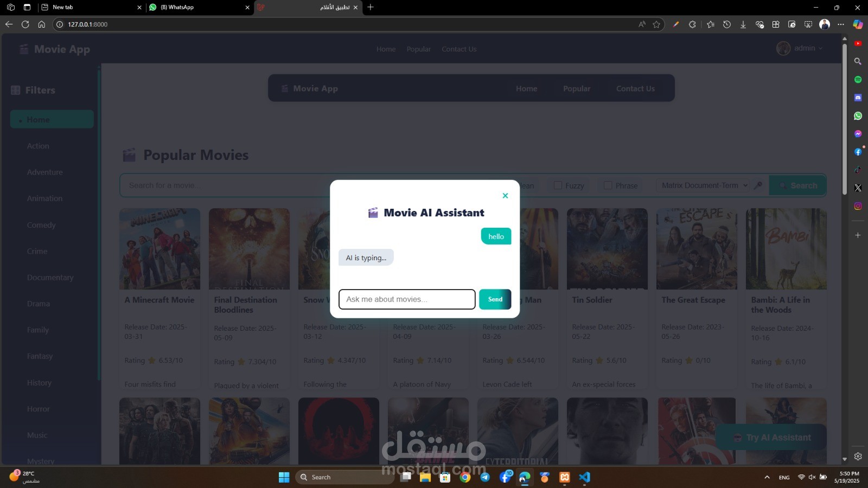
Task: Open the browser settings and more menu
Action: tap(841, 24)
